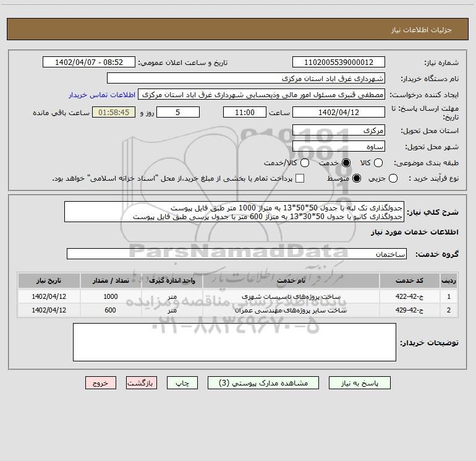Click the بازگشت back button
The width and height of the screenshot is (476, 461).
pos(142,383)
